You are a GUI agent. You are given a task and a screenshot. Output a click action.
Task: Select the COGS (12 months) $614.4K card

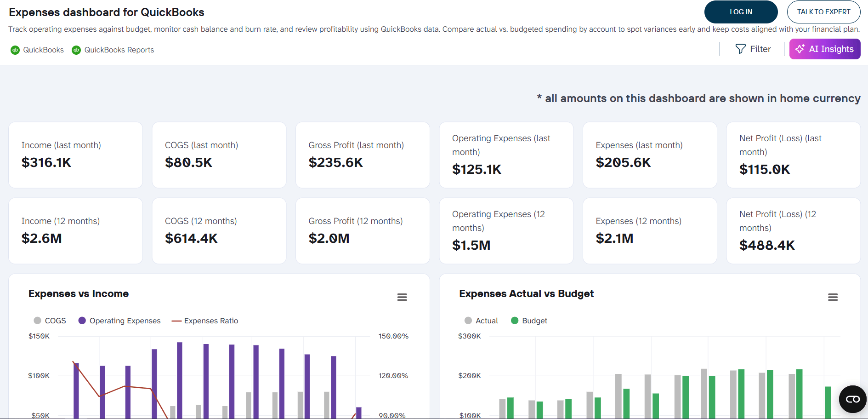219,231
